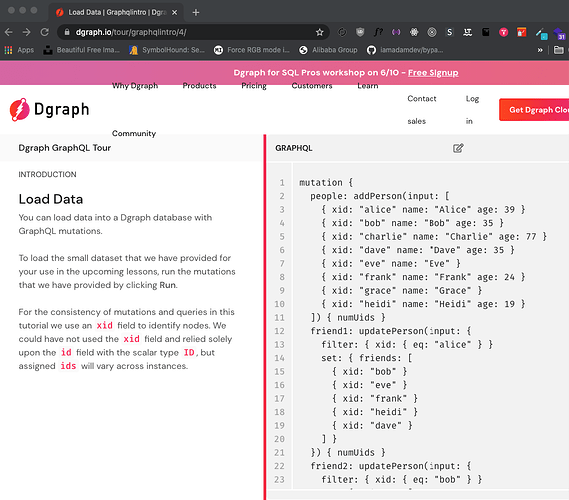
Task: Click the site lock icon in address bar
Action: click(67, 32)
